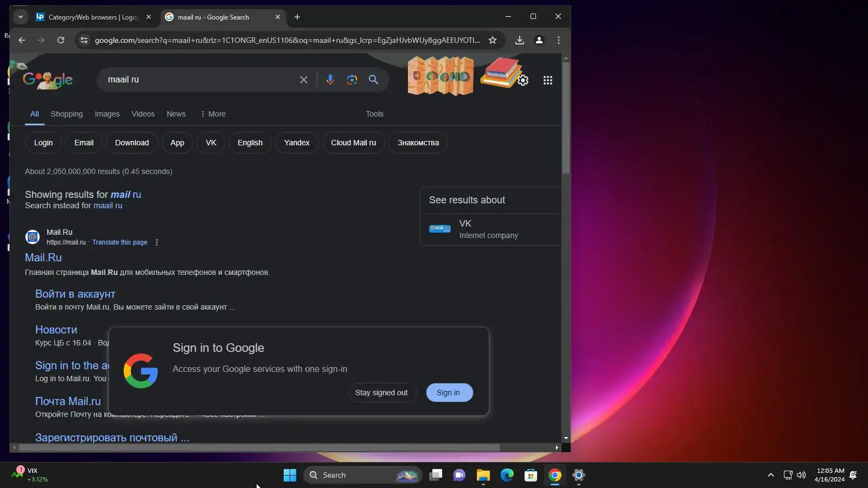
Task: Open Task View on the taskbar
Action: pyautogui.click(x=436, y=476)
